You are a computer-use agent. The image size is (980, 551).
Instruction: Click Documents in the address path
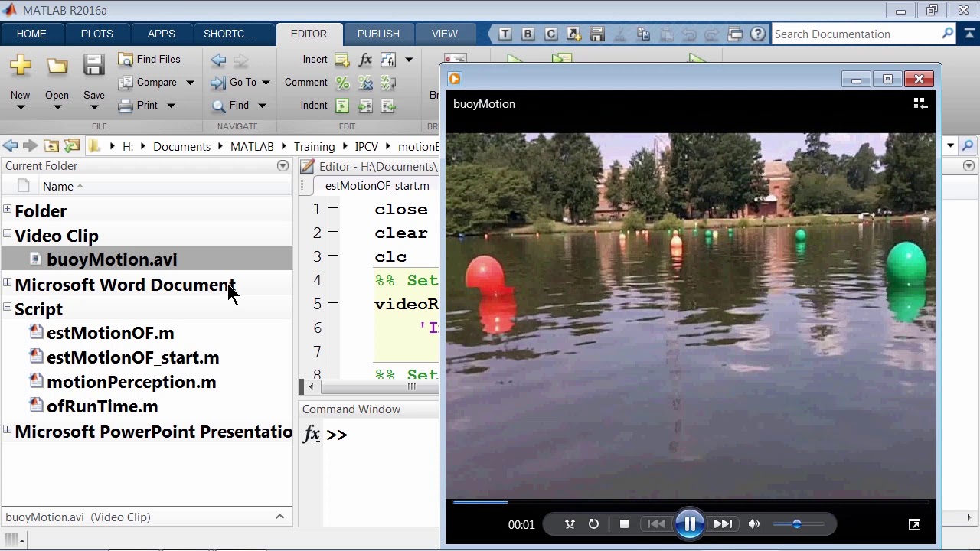181,147
